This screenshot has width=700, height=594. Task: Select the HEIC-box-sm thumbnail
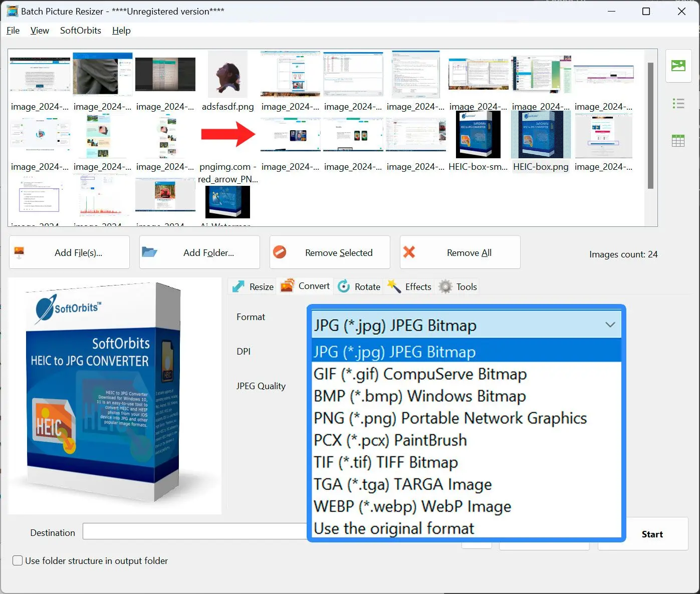point(478,135)
